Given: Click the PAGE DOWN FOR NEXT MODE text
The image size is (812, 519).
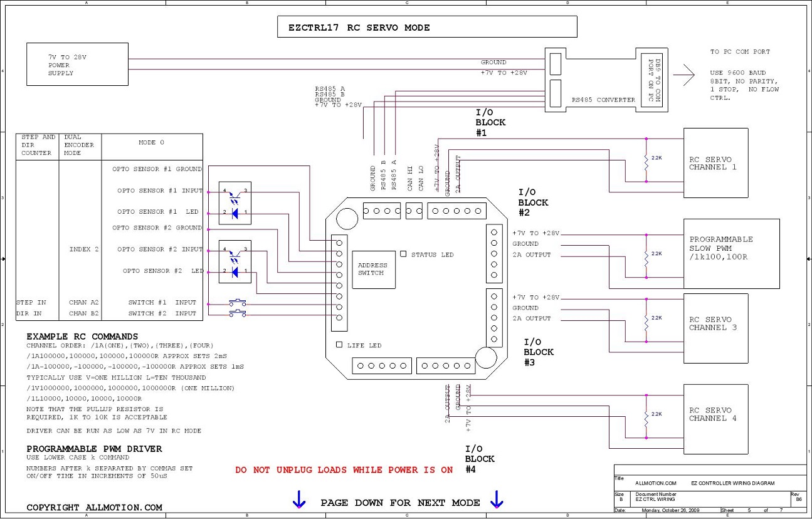Looking at the screenshot, I should [401, 503].
